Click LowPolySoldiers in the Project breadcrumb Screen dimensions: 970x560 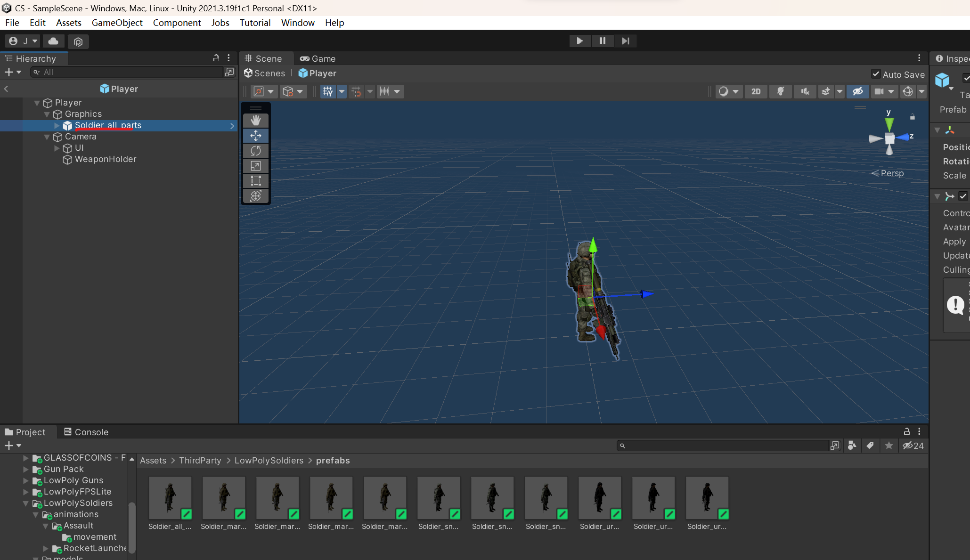tap(269, 461)
